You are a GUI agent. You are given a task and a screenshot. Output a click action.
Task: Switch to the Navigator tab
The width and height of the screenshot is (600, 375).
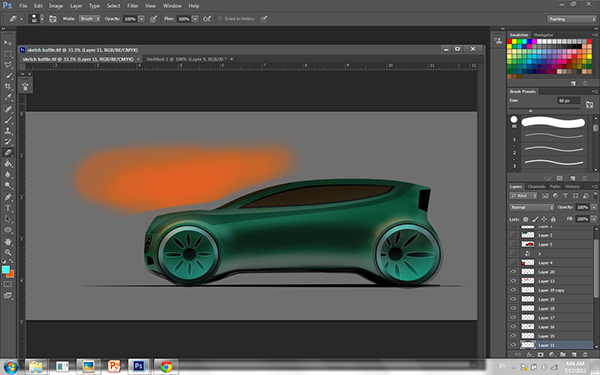point(543,35)
